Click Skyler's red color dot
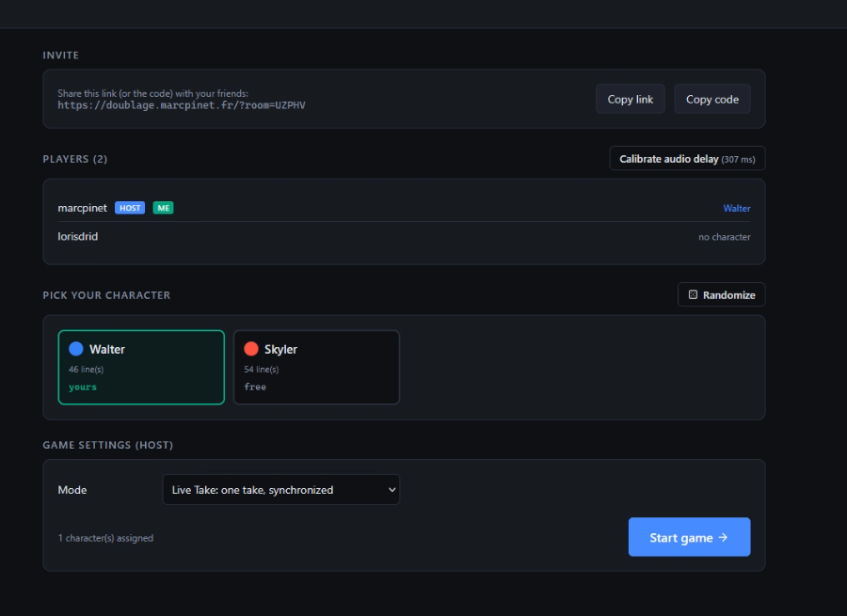This screenshot has height=616, width=847. [x=251, y=349]
